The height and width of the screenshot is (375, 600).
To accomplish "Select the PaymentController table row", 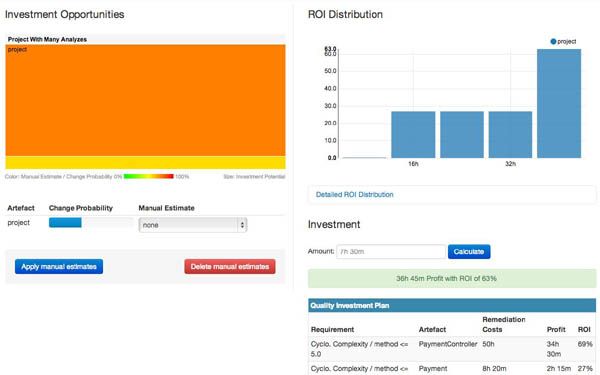I will pyautogui.click(x=452, y=349).
